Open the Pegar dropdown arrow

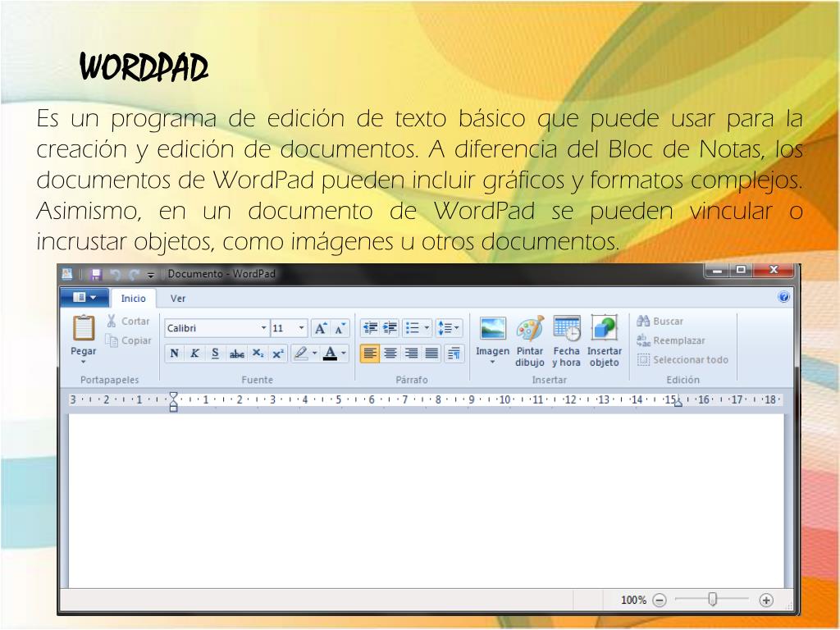(84, 362)
